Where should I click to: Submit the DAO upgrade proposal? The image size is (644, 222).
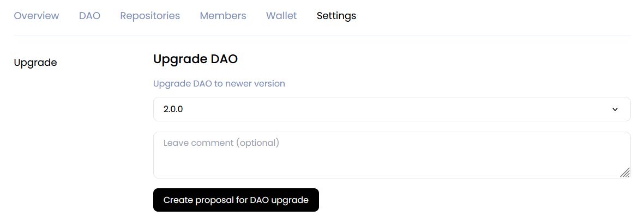[236, 200]
